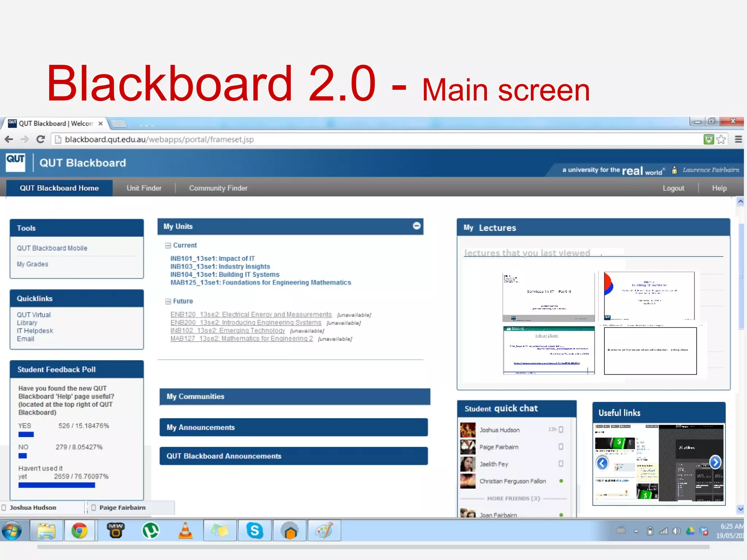Switch to QUT Blackboard | Welcome browser tab
Viewport: 747px width, 560px height.
click(x=55, y=124)
